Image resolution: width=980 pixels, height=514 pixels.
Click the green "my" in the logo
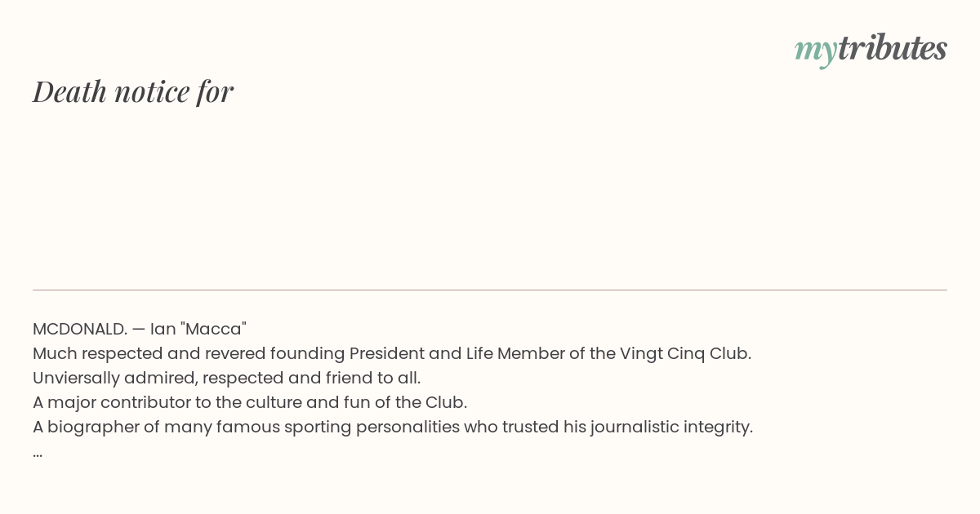click(x=815, y=51)
